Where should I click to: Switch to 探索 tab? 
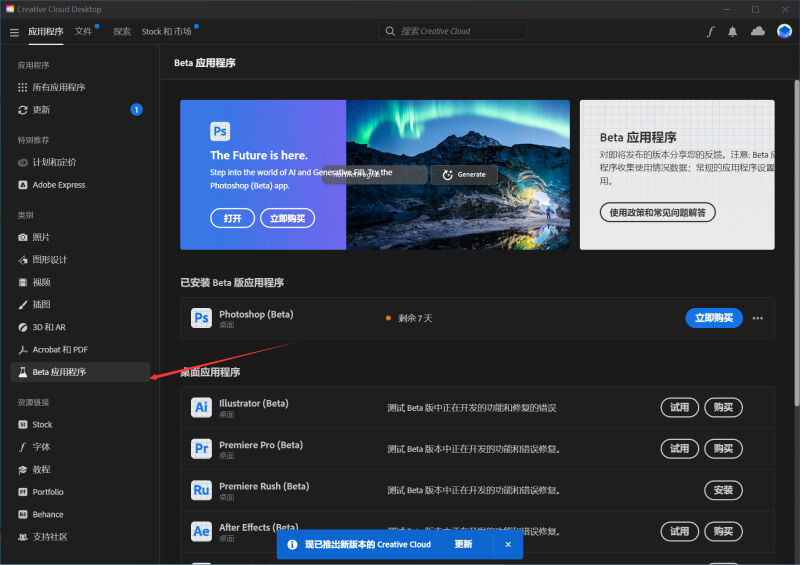tap(122, 32)
